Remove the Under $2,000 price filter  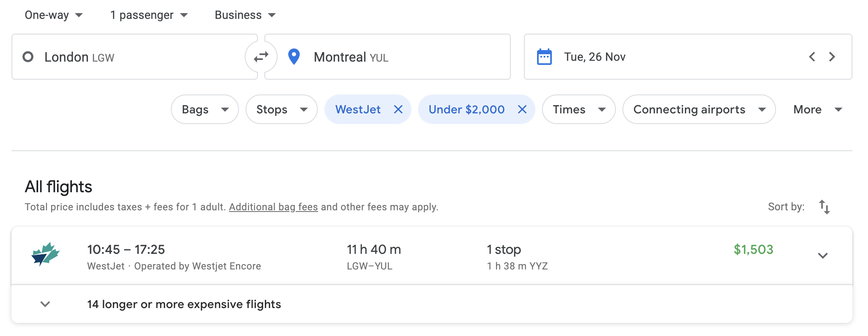[522, 109]
